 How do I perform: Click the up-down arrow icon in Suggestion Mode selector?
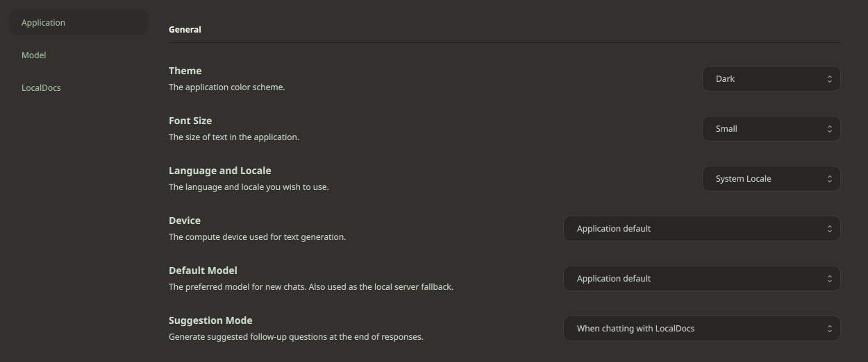829,329
